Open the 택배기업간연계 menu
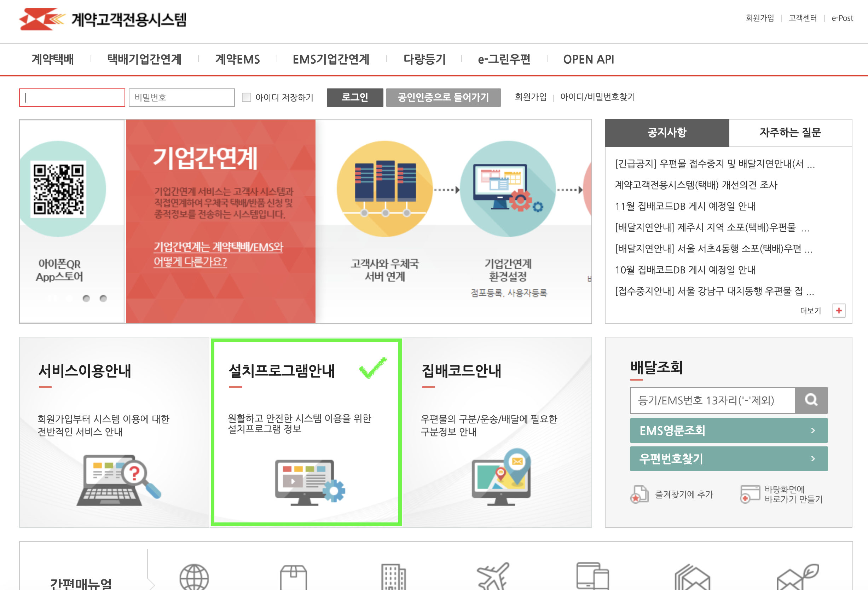 pos(144,59)
